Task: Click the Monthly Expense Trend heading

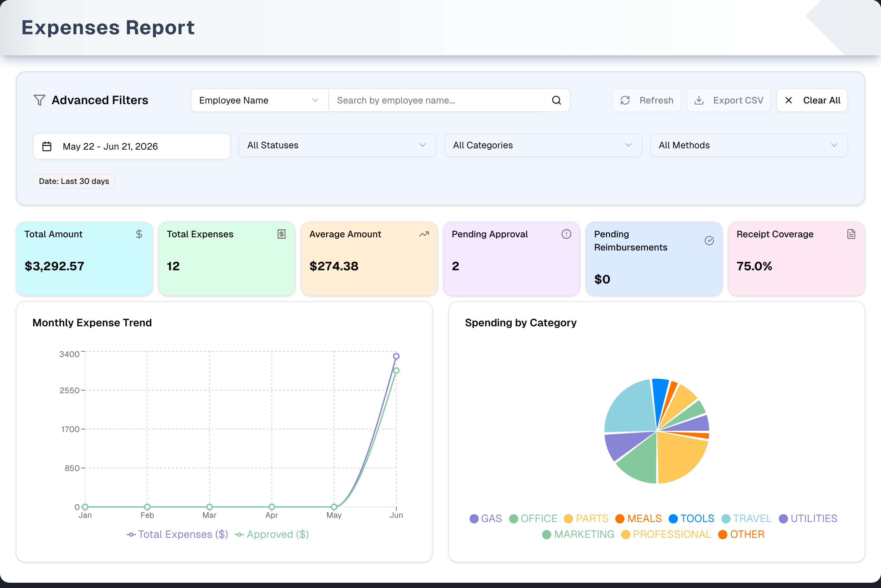Action: (92, 322)
